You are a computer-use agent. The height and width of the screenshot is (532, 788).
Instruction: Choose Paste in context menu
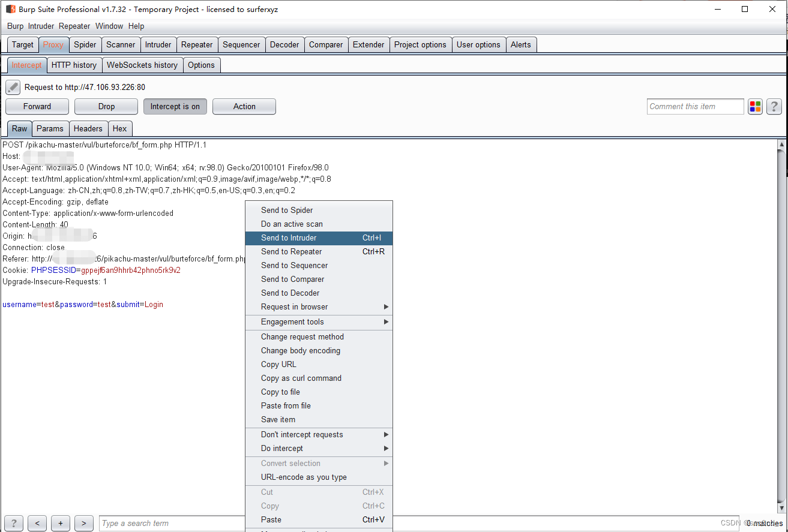tap(319, 519)
